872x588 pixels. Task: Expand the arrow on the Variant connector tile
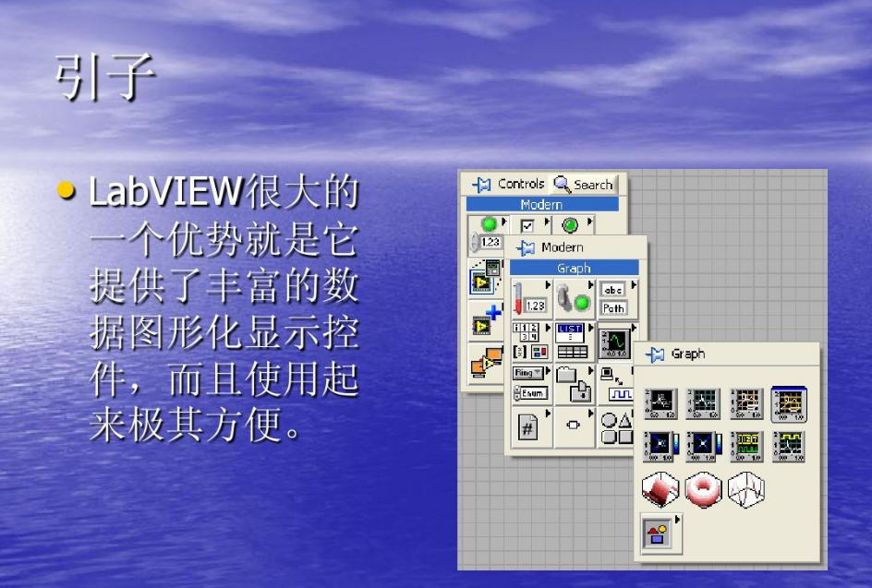click(591, 413)
